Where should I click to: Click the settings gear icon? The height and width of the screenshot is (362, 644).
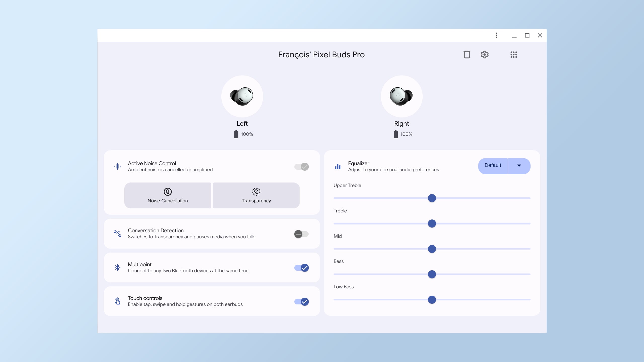click(484, 54)
